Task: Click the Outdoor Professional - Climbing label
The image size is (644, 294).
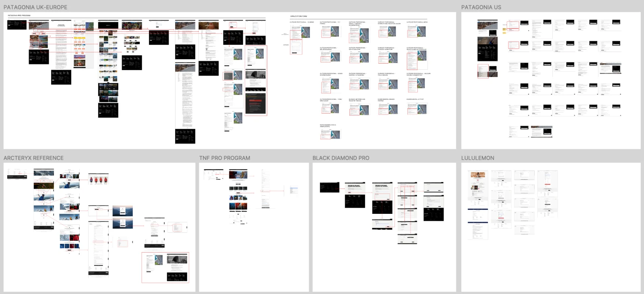Action: pyautogui.click(x=302, y=22)
